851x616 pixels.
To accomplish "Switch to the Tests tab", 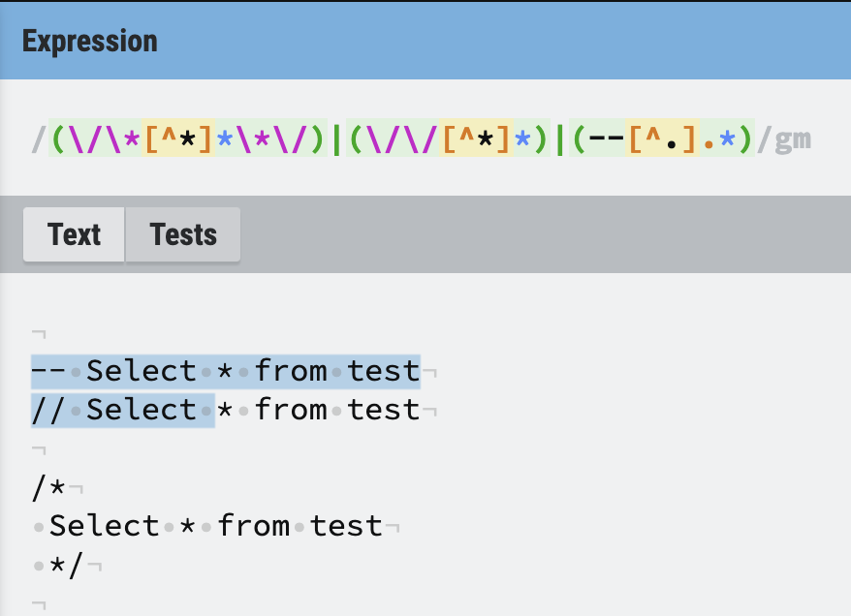I will tap(183, 234).
